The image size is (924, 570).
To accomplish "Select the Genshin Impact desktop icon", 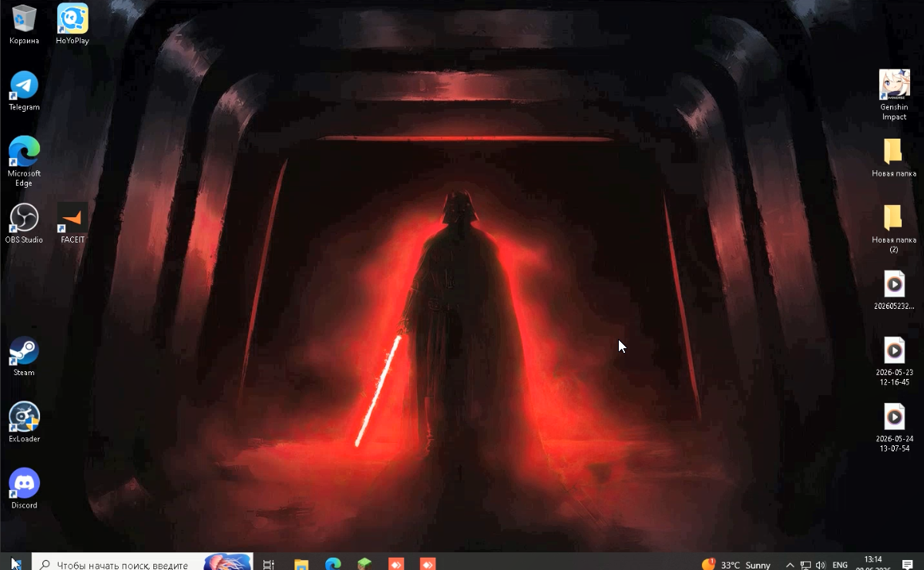I will pos(894,96).
